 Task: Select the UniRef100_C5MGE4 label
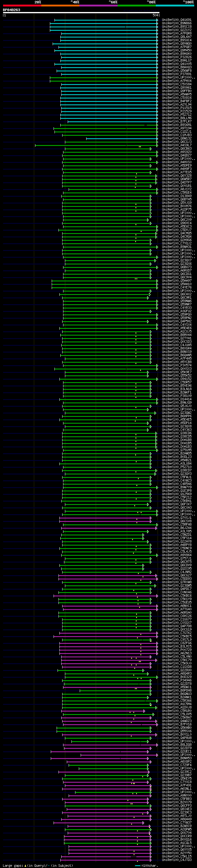click(x=177, y=193)
